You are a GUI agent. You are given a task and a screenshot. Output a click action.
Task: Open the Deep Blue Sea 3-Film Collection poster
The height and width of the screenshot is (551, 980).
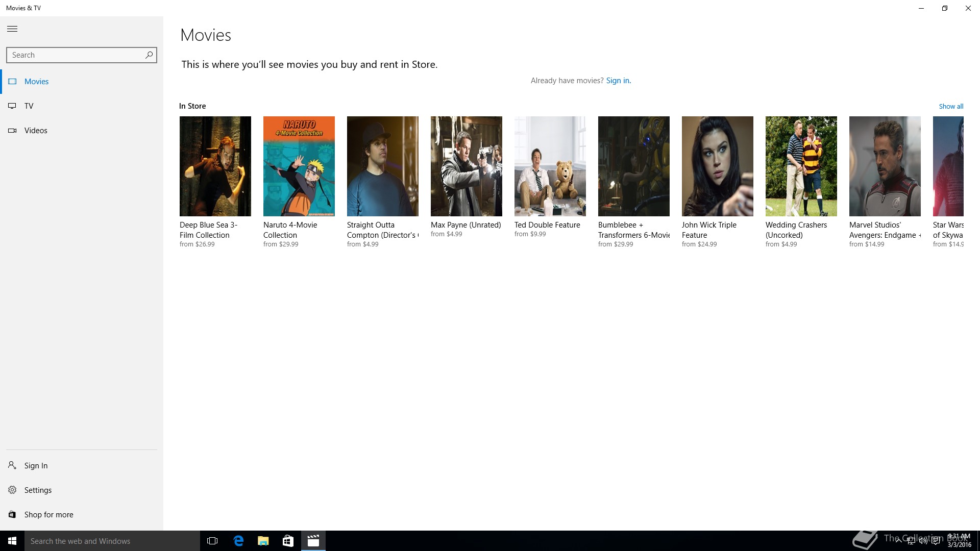click(215, 166)
